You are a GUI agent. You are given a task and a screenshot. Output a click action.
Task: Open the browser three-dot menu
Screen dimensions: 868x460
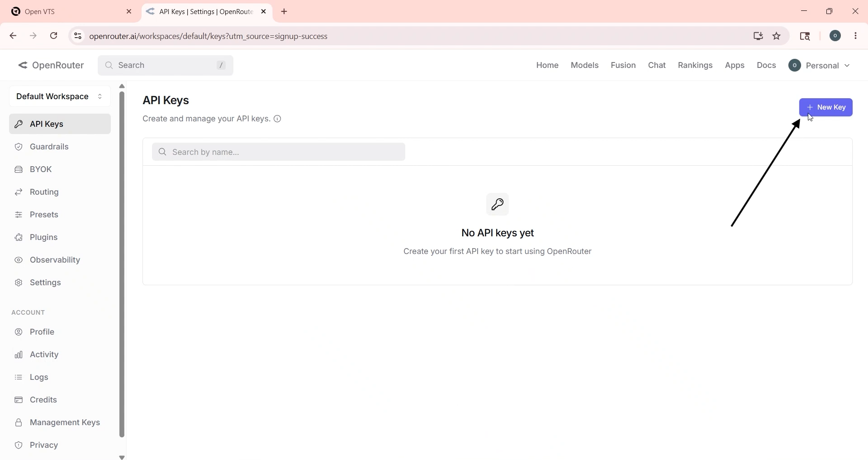856,36
